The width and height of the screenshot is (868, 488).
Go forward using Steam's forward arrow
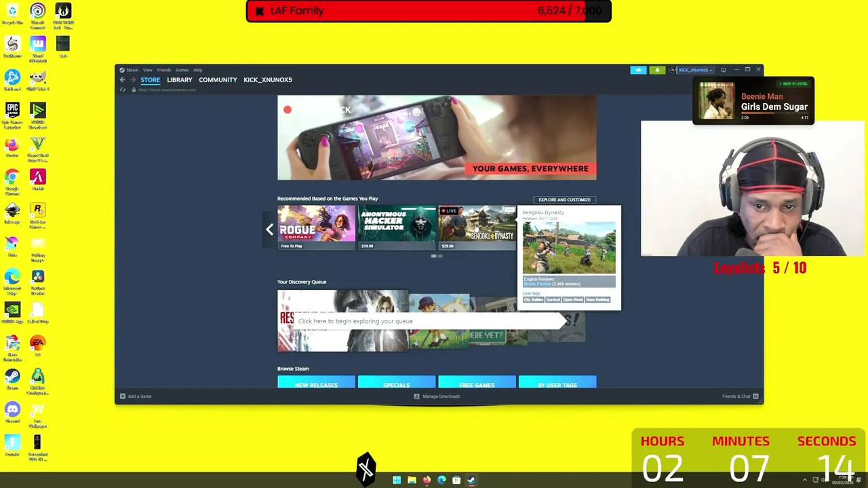(x=133, y=80)
